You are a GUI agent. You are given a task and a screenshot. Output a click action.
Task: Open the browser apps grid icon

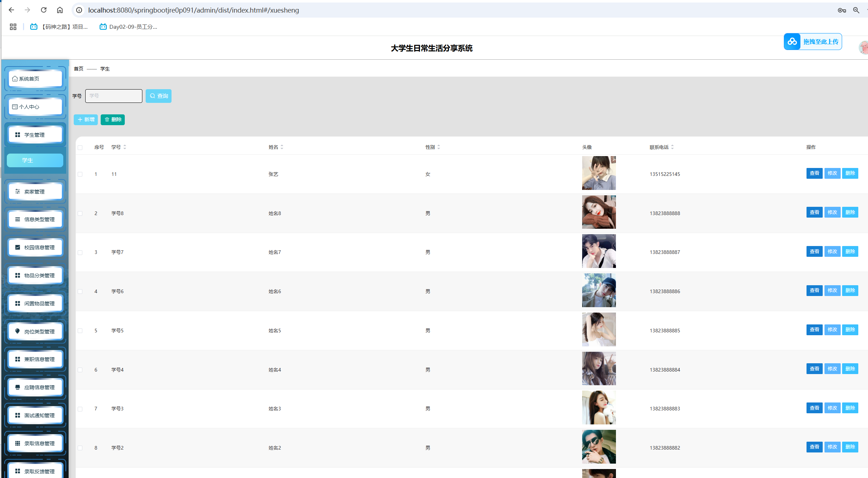[x=13, y=27]
